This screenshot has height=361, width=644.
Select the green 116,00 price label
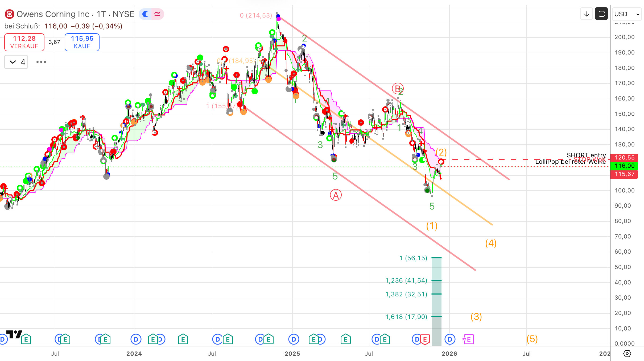(624, 166)
